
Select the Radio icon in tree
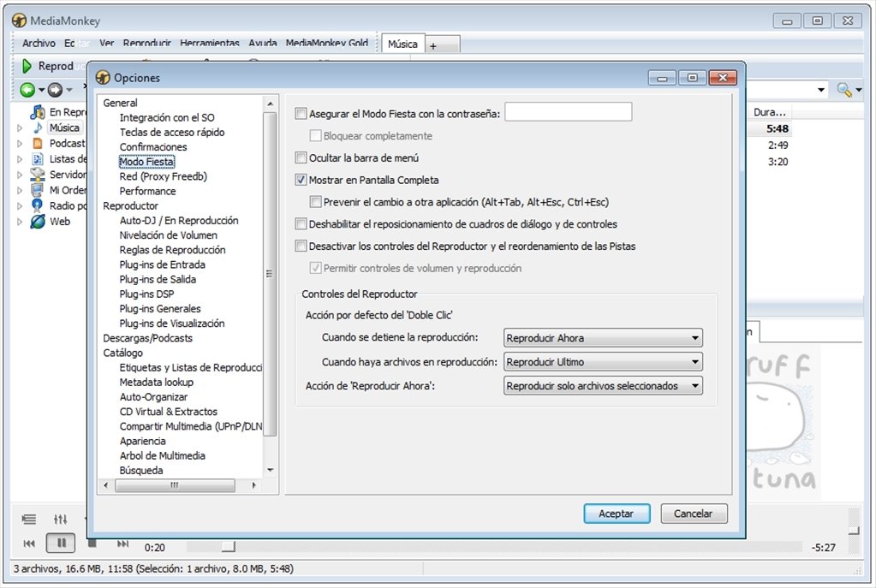(x=38, y=205)
